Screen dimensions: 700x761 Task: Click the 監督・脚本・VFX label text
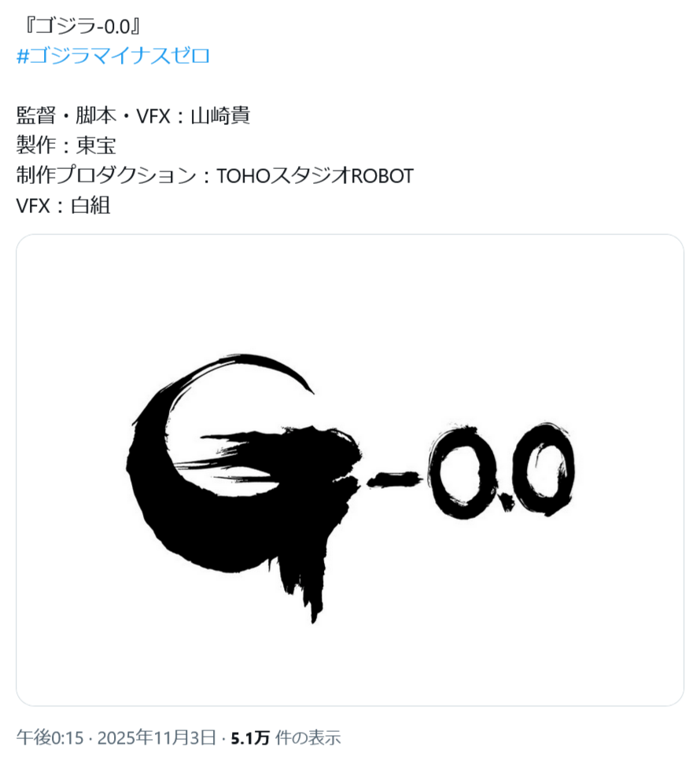[94, 116]
